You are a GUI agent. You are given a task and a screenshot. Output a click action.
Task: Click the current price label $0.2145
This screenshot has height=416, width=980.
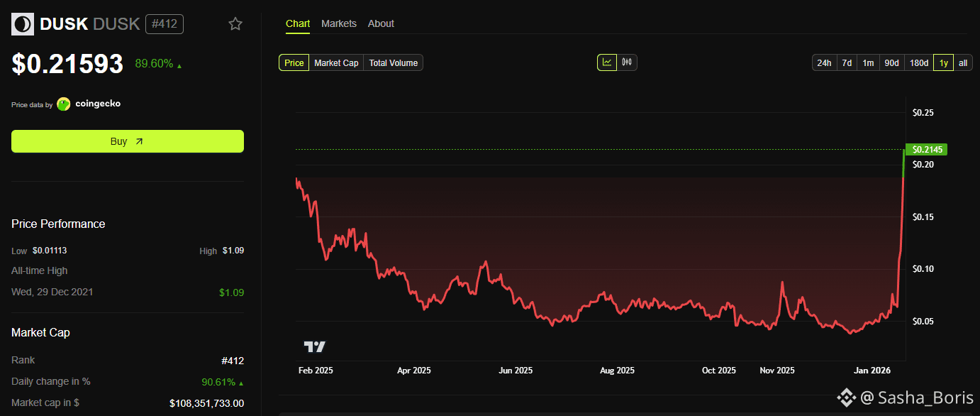point(927,150)
